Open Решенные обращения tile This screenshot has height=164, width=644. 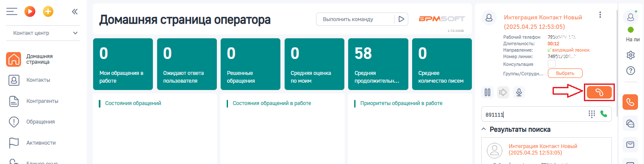coord(250,64)
